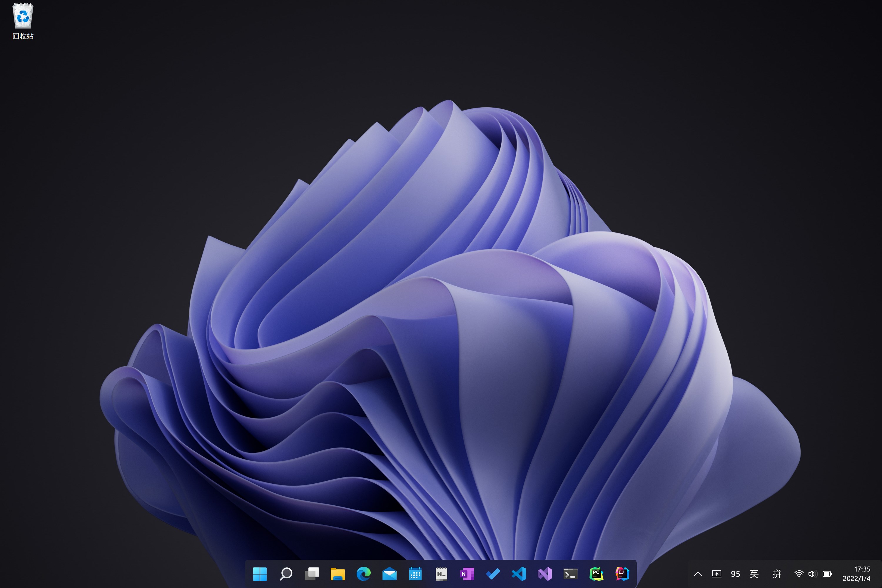
Task: Launch IntelliJ IDEA
Action: pos(622,573)
